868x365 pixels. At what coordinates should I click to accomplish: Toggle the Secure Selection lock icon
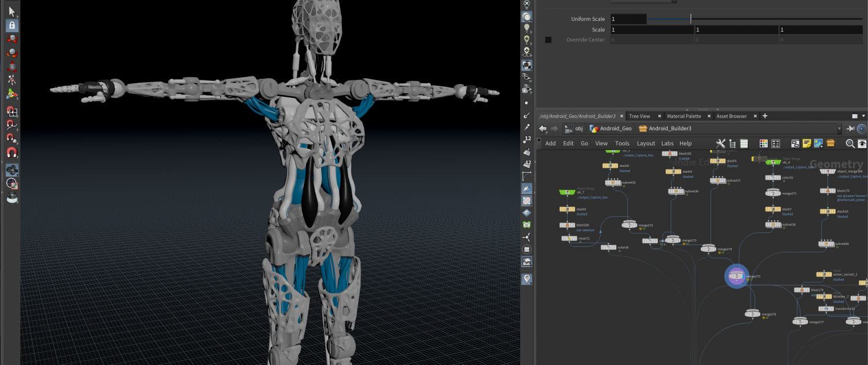[12, 25]
